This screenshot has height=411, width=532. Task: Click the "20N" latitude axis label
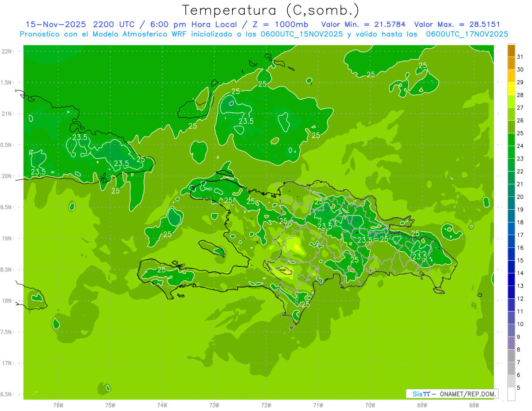7,176
